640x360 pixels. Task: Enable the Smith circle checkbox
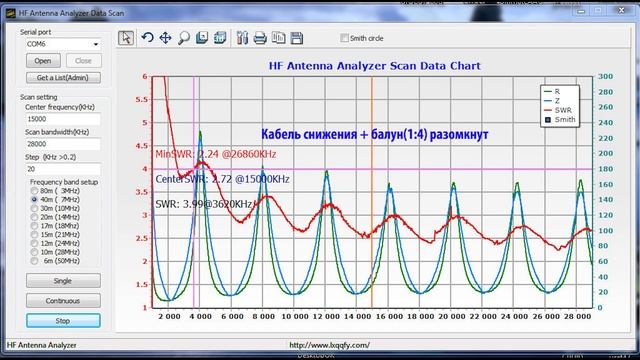tap(344, 38)
